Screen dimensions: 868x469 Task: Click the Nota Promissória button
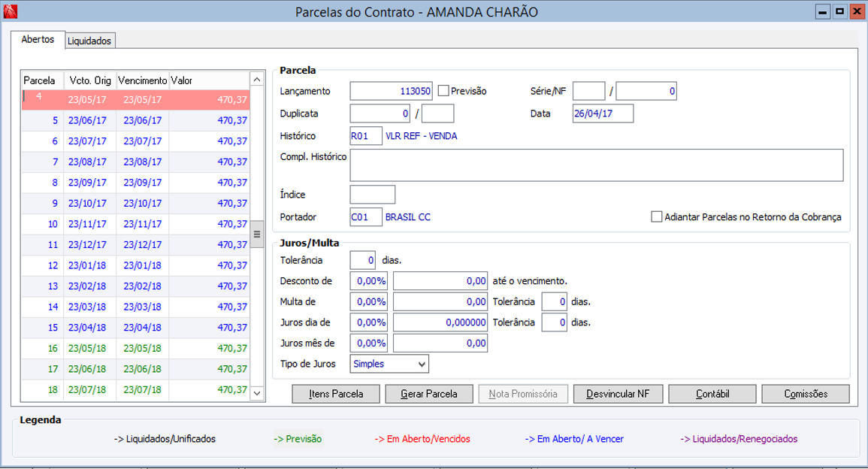point(523,394)
